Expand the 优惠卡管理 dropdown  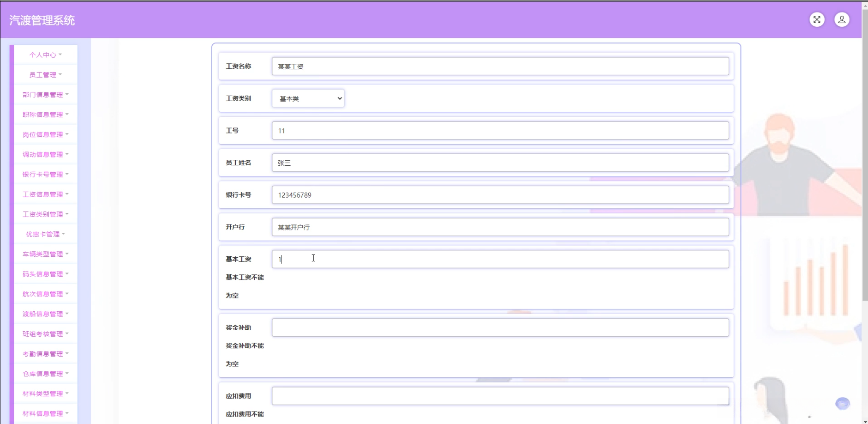pyautogui.click(x=46, y=234)
